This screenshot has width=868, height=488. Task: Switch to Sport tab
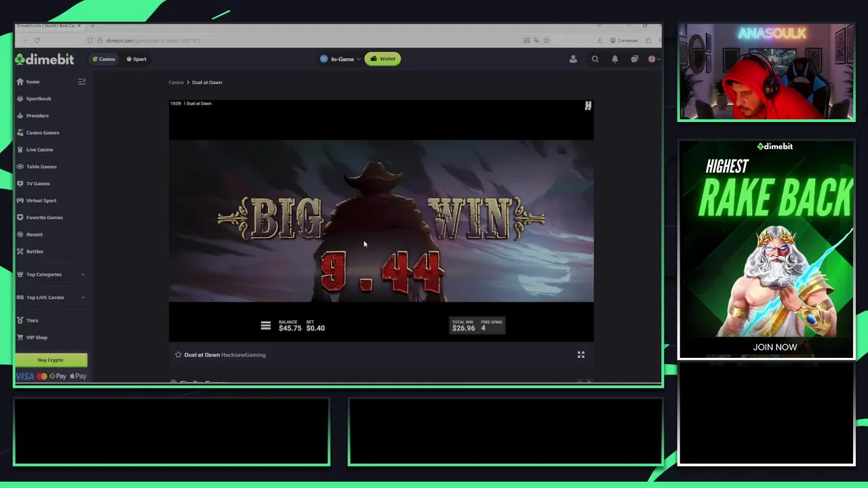136,59
